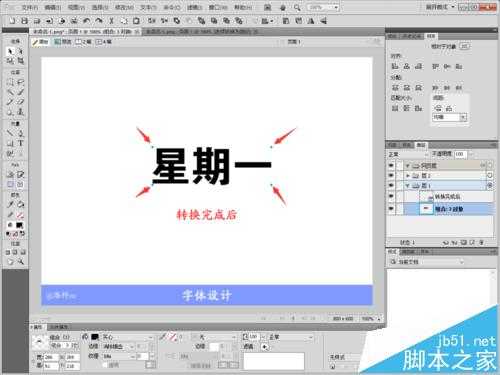Switch to the second document tab
Viewport: 500px width, 375px height.
201,32
